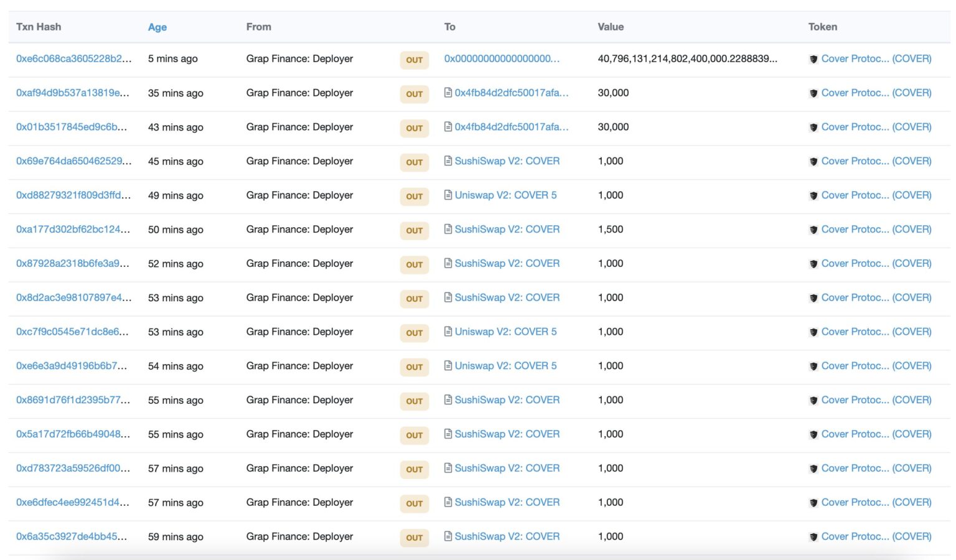Screen dimensions: 956x560
Task: Open transaction hash 0xa177d302bf62bc124
Action: coord(73,230)
